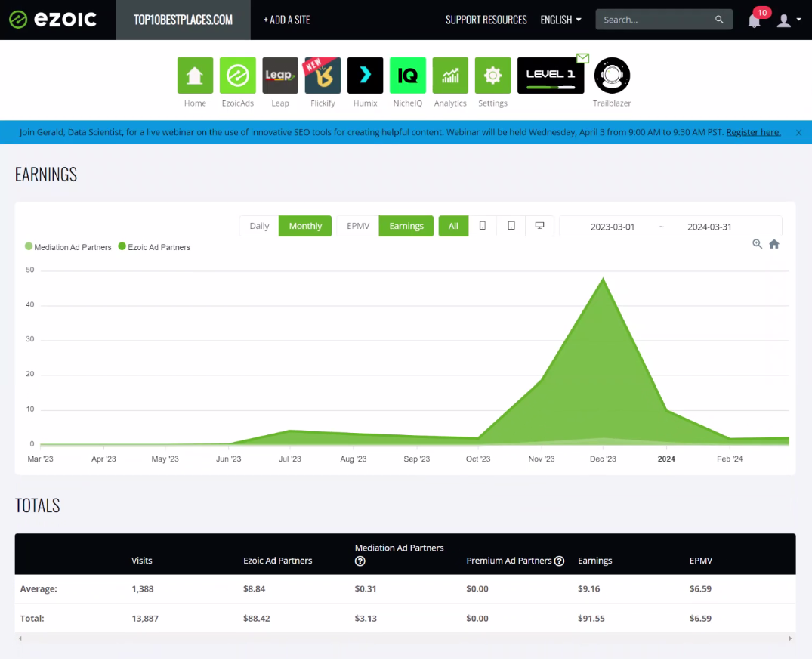The width and height of the screenshot is (812, 661).
Task: Click the Earnings column header
Action: [x=595, y=561]
